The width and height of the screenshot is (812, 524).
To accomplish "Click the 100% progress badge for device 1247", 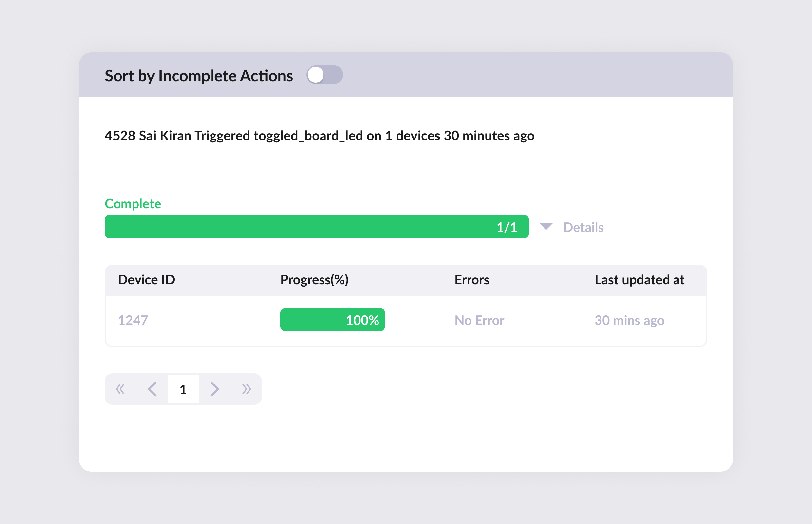I will pos(332,320).
